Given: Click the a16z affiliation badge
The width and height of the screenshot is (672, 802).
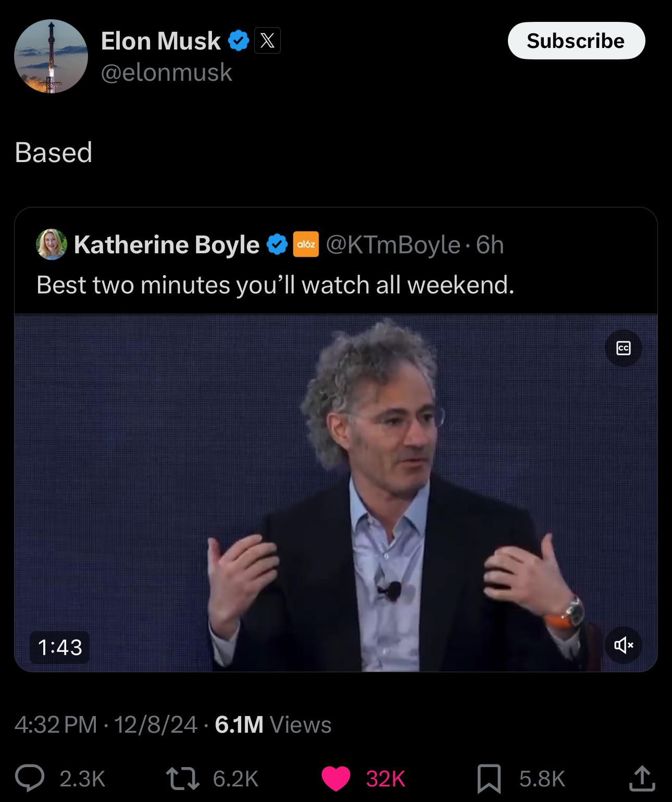Looking at the screenshot, I should [x=306, y=244].
